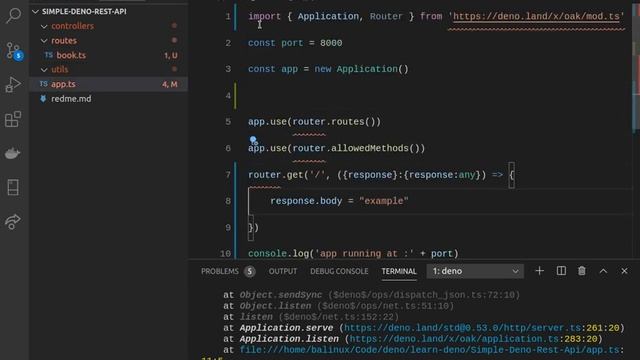
Task: Open the Live Share icon
Action: [13, 222]
